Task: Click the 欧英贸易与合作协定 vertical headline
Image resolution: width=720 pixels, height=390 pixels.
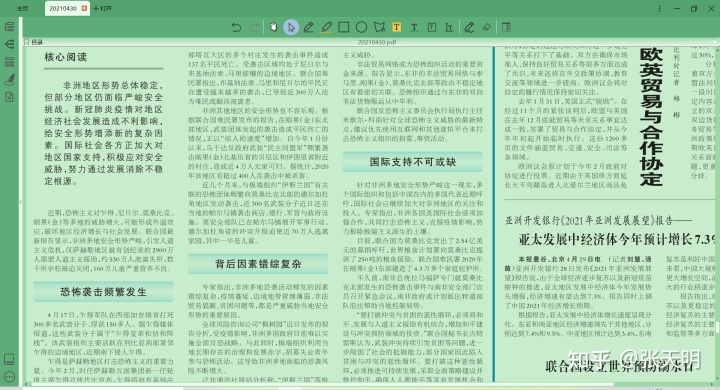Action: [651, 116]
